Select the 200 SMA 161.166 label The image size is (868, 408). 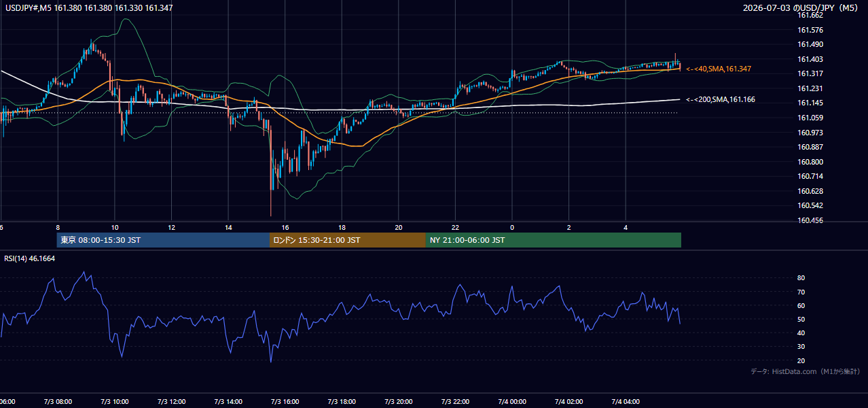pyautogui.click(x=721, y=100)
